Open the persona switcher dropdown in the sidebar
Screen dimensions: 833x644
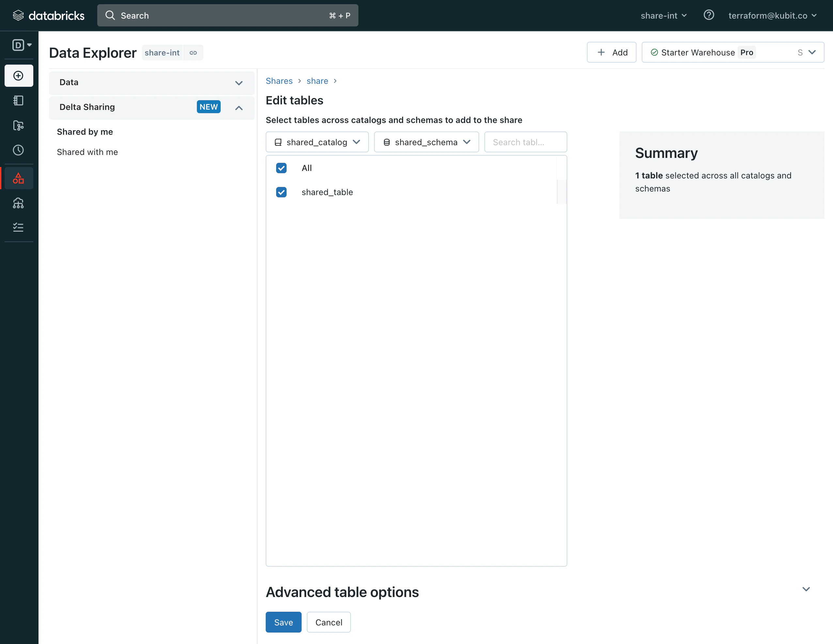click(x=22, y=45)
